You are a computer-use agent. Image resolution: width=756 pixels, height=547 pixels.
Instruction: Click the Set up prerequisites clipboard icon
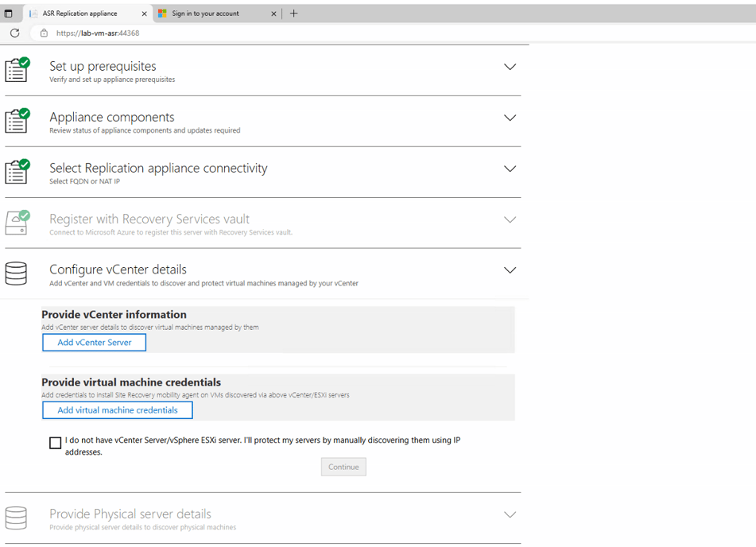click(x=17, y=69)
